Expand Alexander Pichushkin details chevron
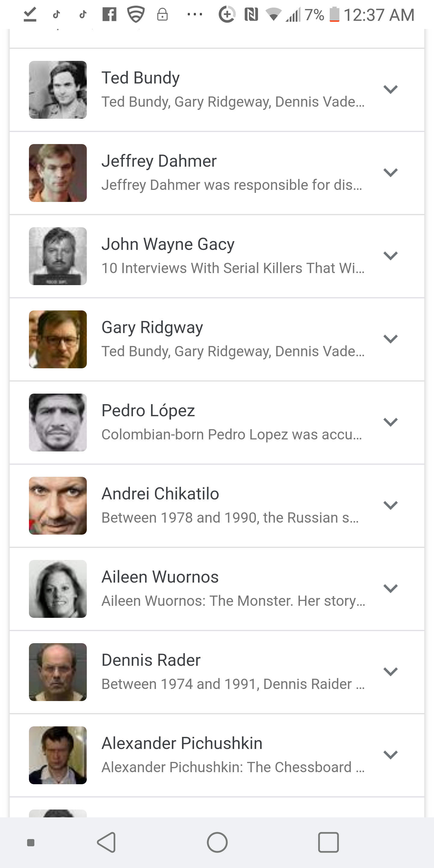This screenshot has height=868, width=434. point(391,755)
